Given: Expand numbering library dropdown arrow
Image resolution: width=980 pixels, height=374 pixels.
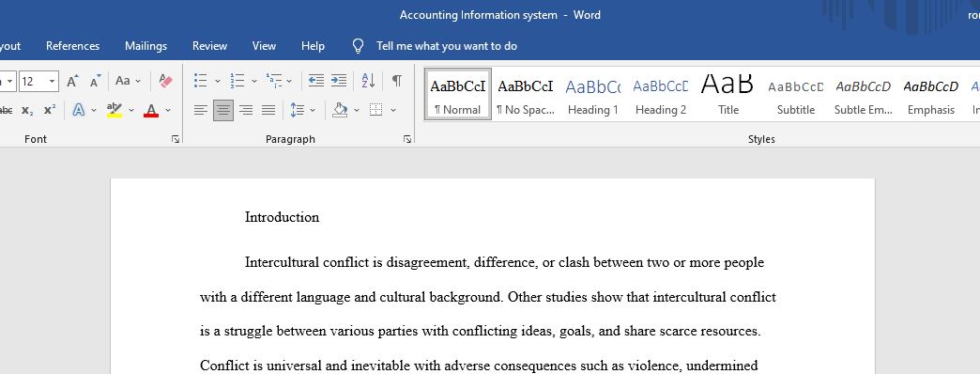Looking at the screenshot, I should click(x=253, y=81).
